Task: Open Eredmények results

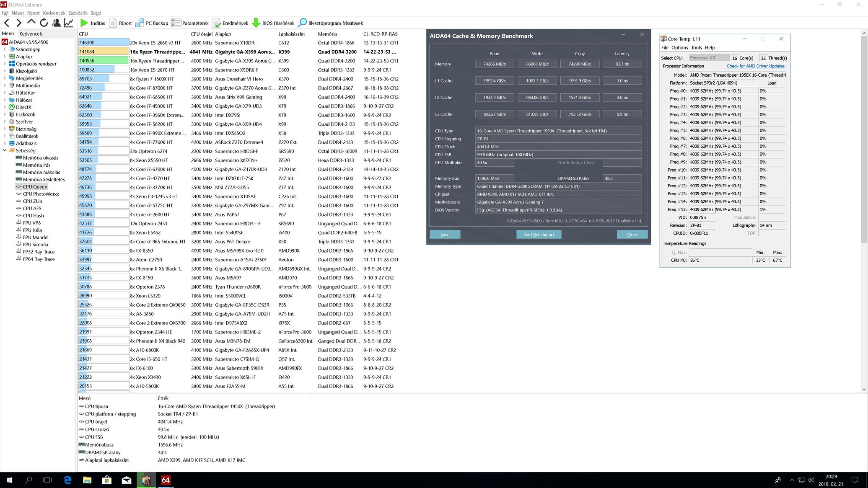Action: point(230,23)
